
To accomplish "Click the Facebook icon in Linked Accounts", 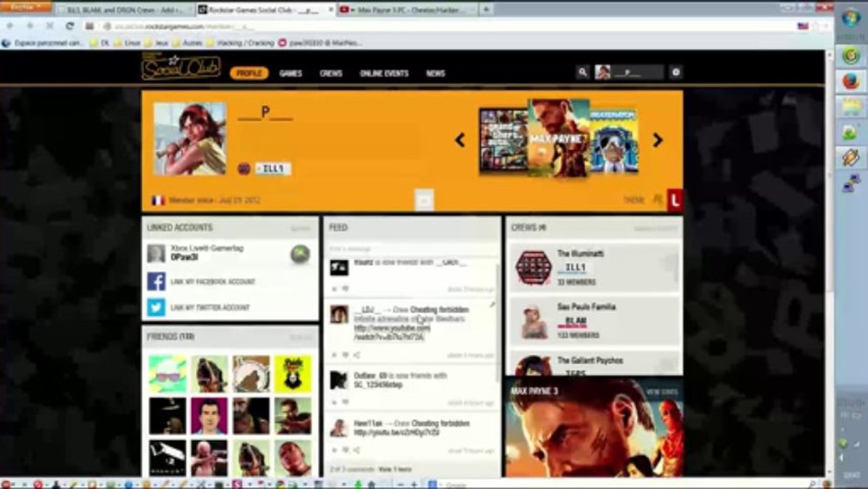I will [156, 282].
